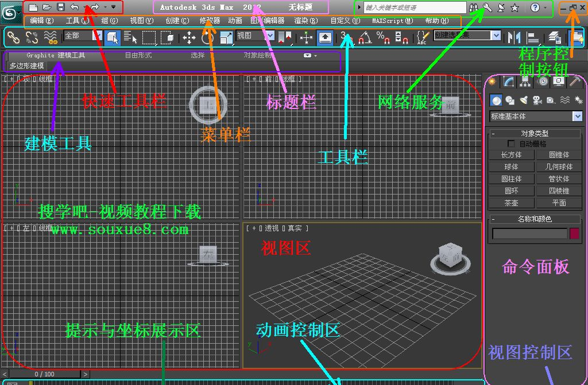Click the 茶壶 teapot button
588x385 pixels.
[511, 203]
